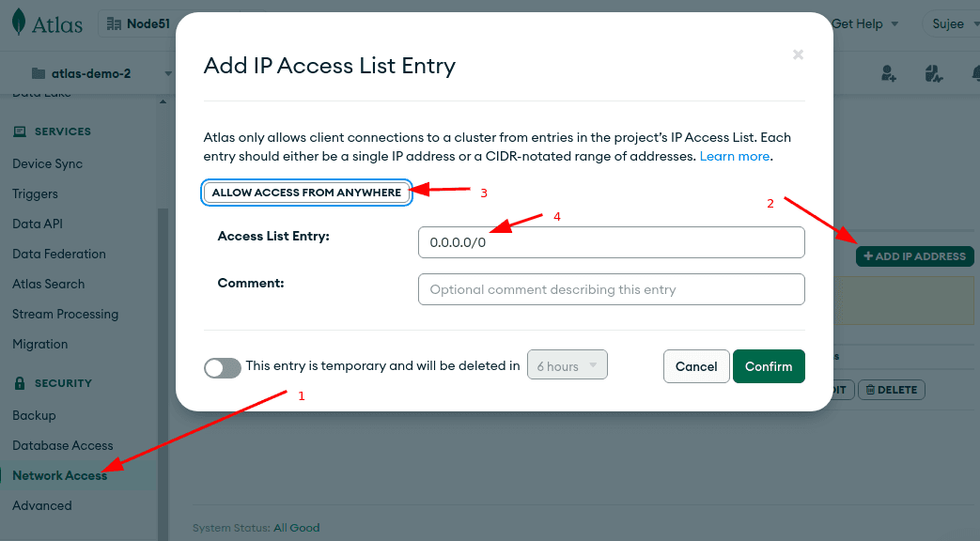This screenshot has height=541, width=980.
Task: Enable the temporary entry toggle
Action: [223, 366]
